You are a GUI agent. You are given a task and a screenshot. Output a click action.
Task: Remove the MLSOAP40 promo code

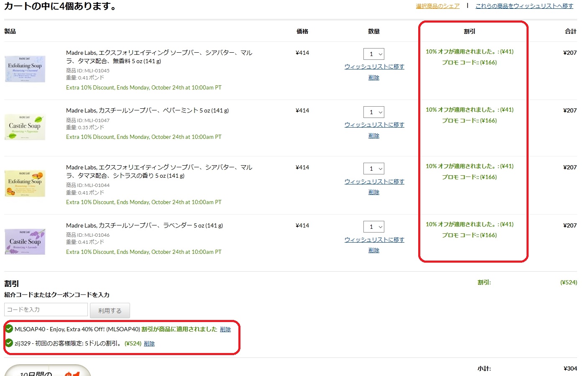[x=225, y=330]
